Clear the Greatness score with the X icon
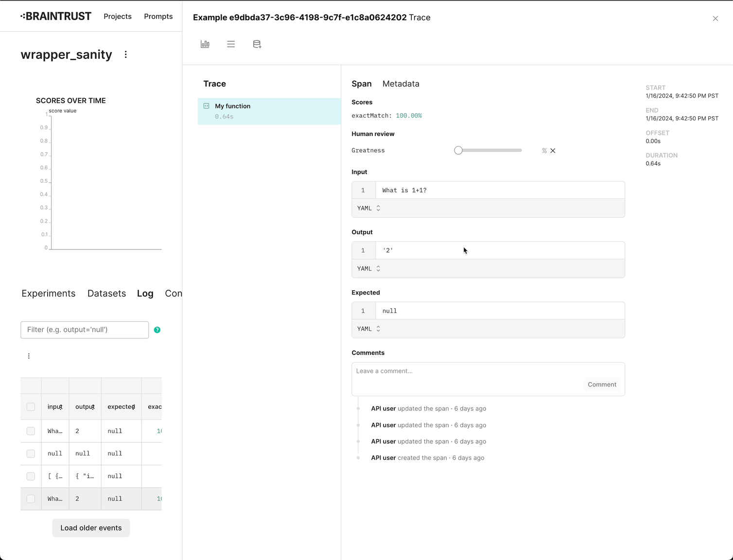The height and width of the screenshot is (560, 733). click(553, 151)
